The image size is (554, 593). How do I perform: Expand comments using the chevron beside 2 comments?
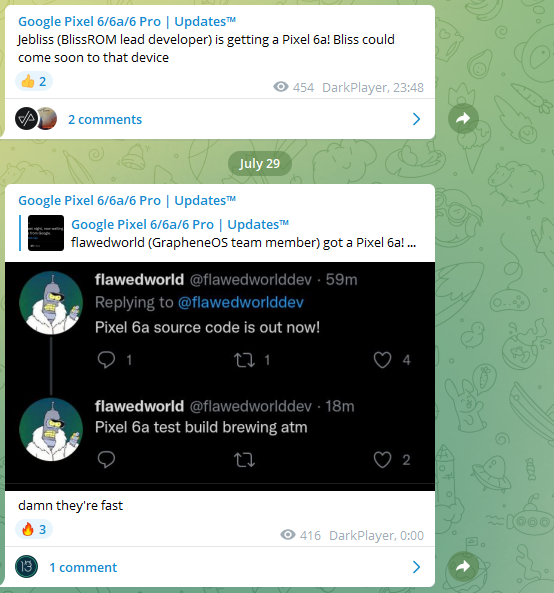(x=416, y=119)
